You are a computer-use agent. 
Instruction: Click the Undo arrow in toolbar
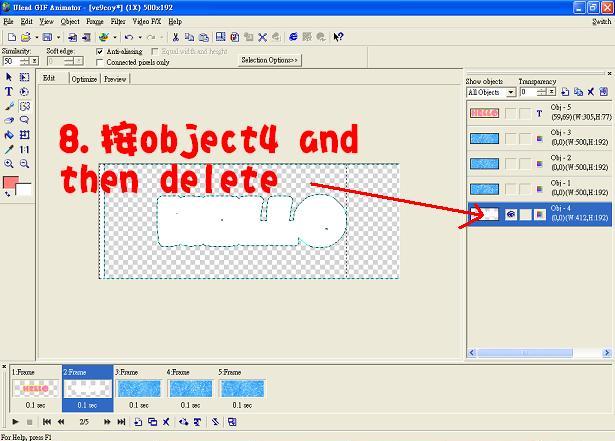pyautogui.click(x=129, y=37)
